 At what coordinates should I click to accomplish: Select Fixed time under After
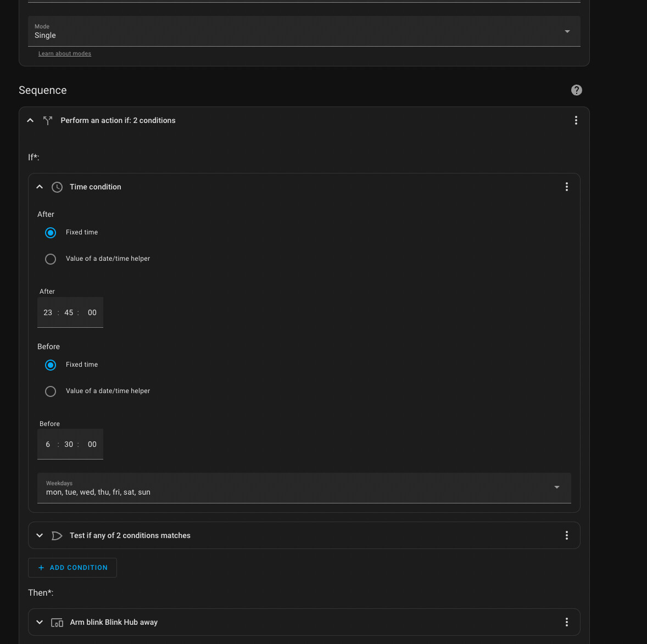coord(51,232)
